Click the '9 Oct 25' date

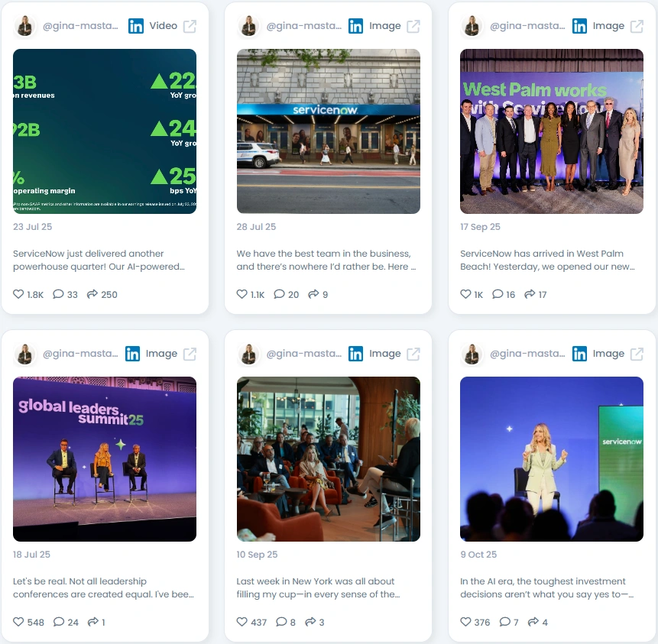click(478, 555)
